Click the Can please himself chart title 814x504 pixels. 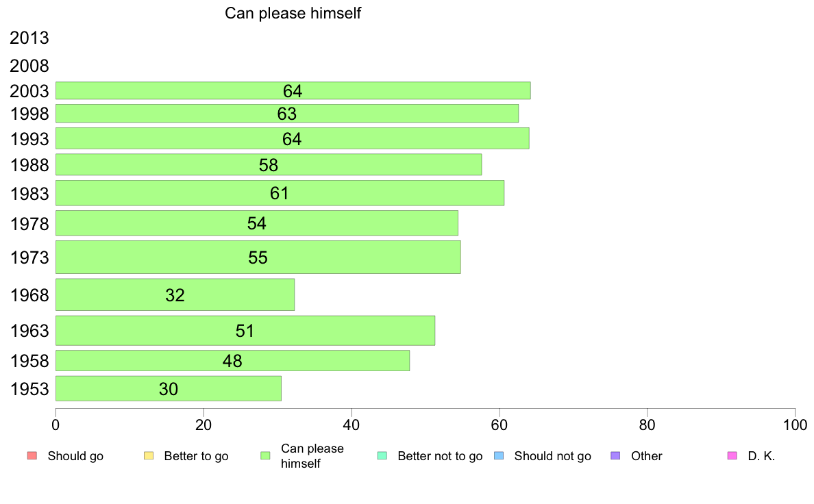point(293,13)
